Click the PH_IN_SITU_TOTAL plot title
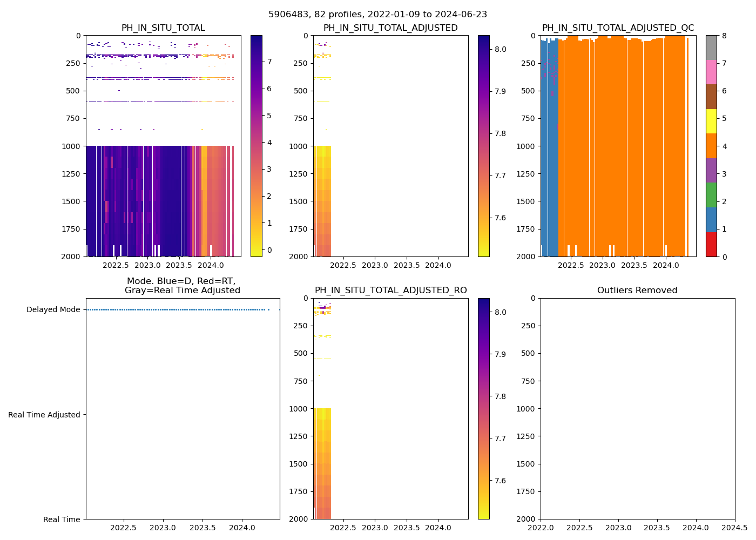Viewport: 756px width, 540px height. (x=163, y=28)
